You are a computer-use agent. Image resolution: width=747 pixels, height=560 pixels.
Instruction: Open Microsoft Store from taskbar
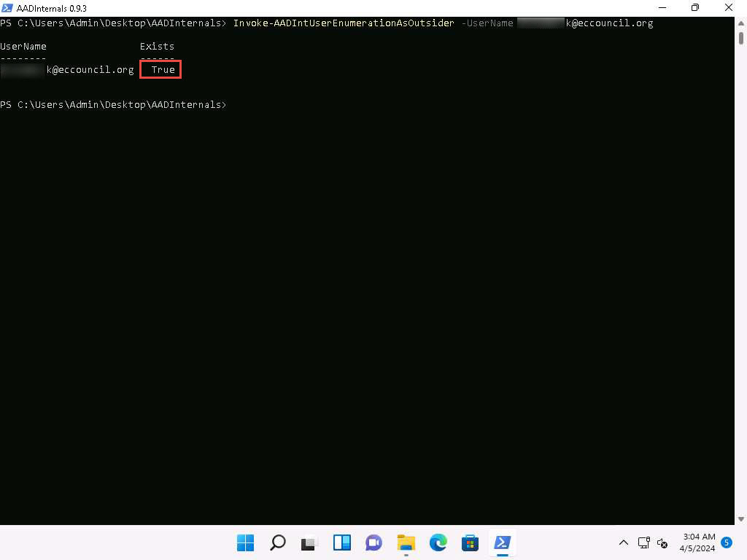(x=471, y=542)
